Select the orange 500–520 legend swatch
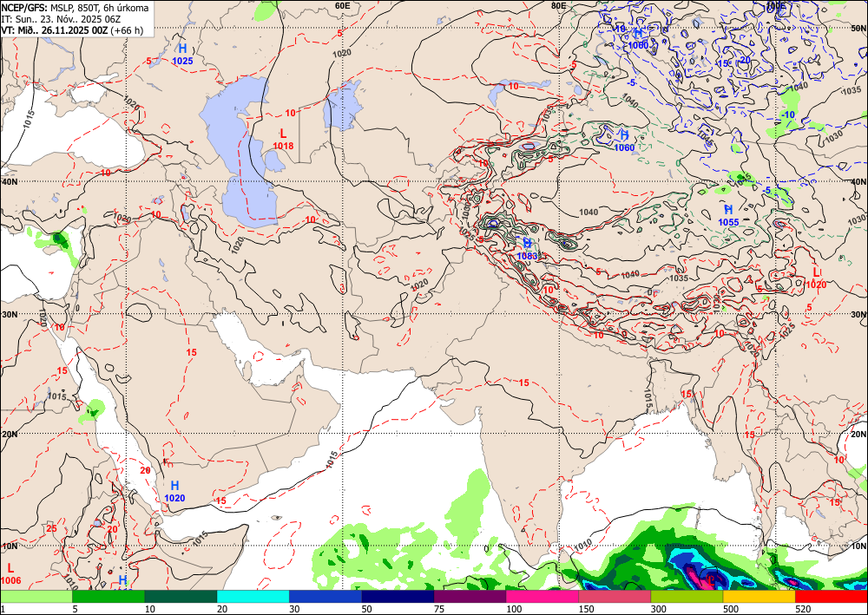The height and width of the screenshot is (615, 868). [x=759, y=596]
